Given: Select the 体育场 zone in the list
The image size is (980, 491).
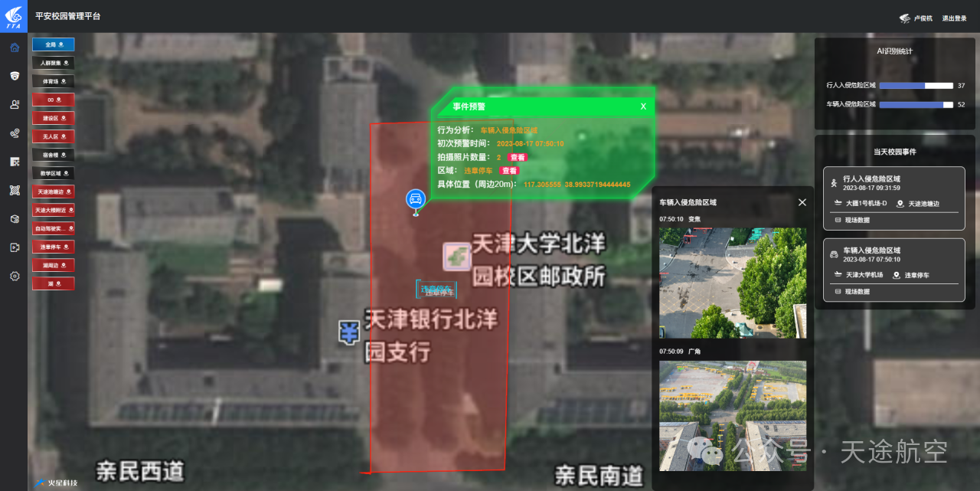Looking at the screenshot, I should coord(54,81).
